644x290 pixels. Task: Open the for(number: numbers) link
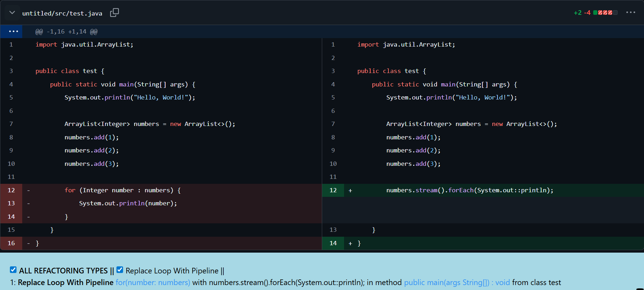[152, 283]
